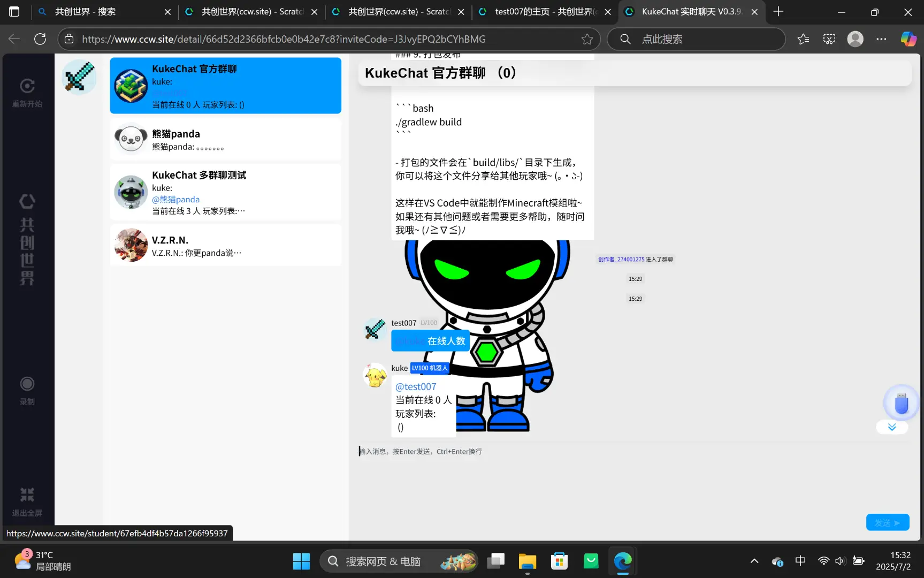Image resolution: width=924 pixels, height=578 pixels.
Task: Open Microsoft Store from taskbar
Action: point(559,561)
